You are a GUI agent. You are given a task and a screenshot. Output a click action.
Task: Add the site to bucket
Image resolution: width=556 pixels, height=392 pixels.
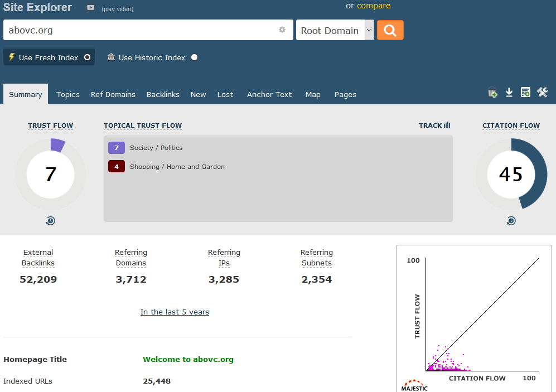coord(492,93)
